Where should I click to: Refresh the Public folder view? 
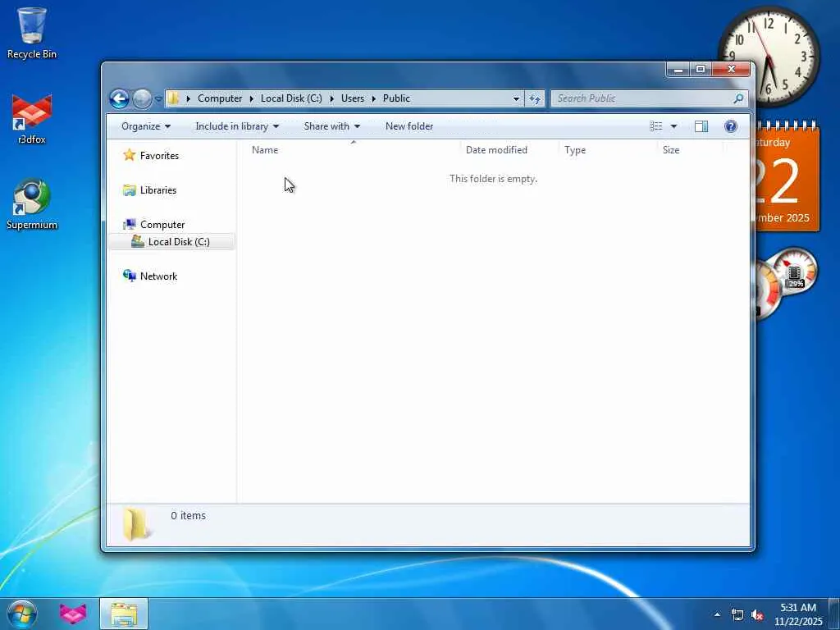[535, 98]
